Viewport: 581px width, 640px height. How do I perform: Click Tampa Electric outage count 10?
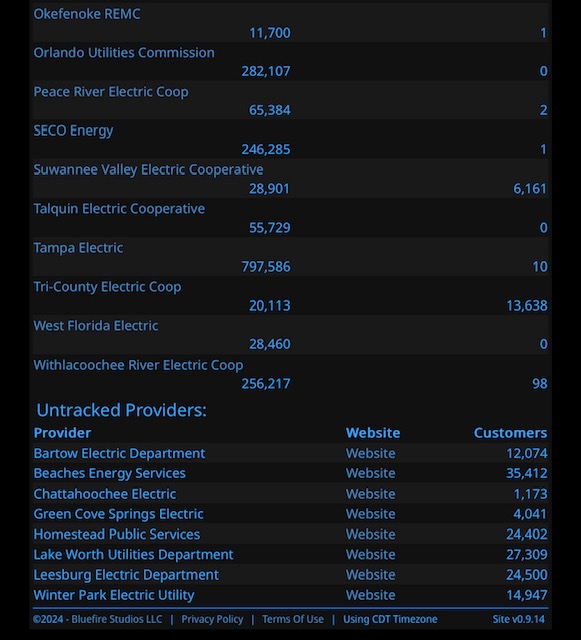(540, 267)
